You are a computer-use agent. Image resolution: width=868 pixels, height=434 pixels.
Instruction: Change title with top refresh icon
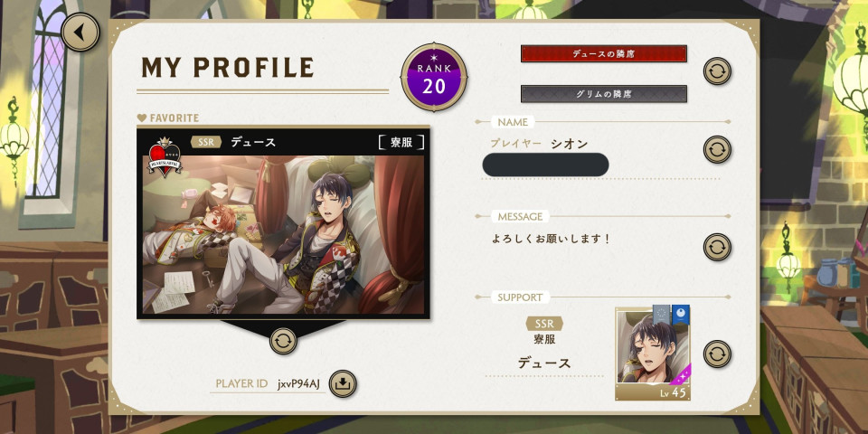717,71
